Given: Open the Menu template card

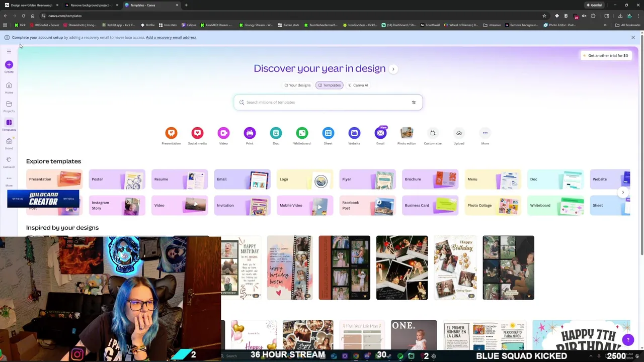Looking at the screenshot, I should click(493, 179).
